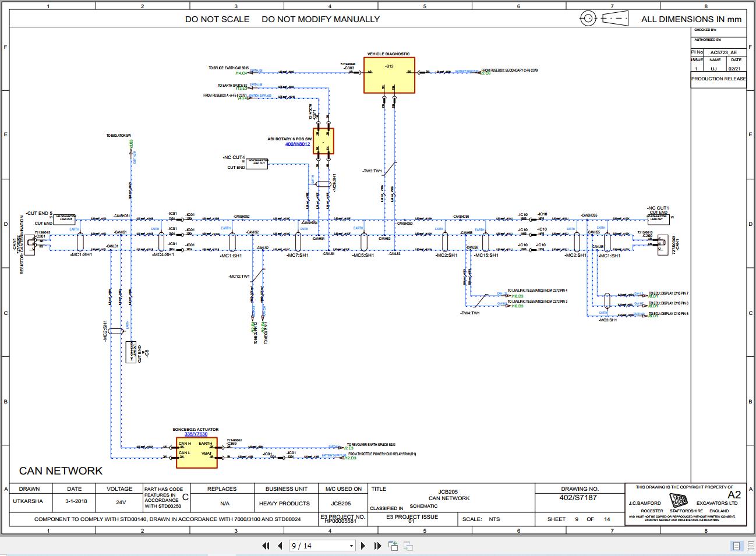Click the -NC CUT4 label
This screenshot has width=756, height=556.
click(234, 158)
